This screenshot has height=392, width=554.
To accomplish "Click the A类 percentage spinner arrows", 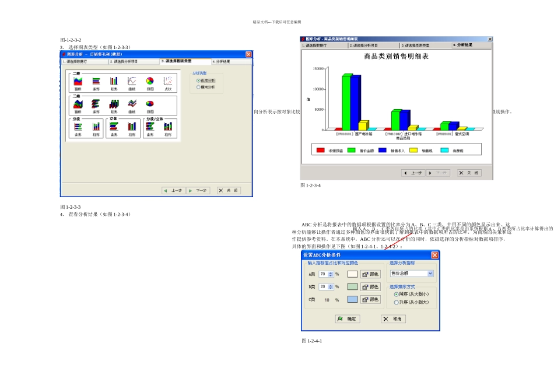I will tap(330, 274).
